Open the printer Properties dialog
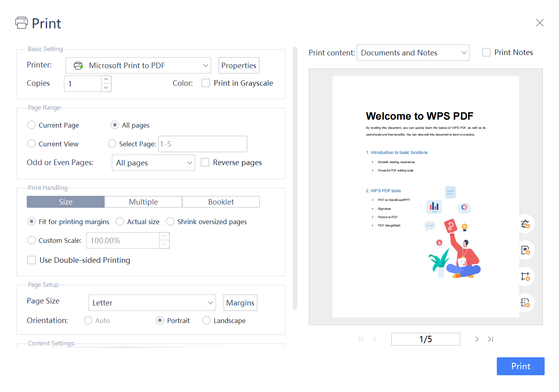The width and height of the screenshot is (559, 392). [238, 65]
